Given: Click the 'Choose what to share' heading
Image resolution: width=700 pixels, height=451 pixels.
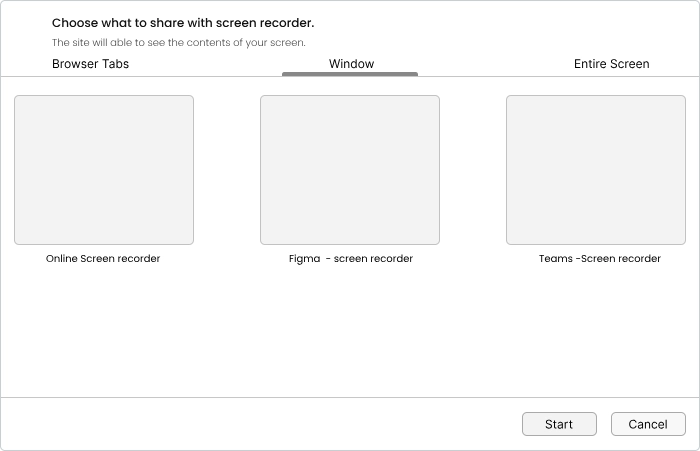Looking at the screenshot, I should point(183,23).
